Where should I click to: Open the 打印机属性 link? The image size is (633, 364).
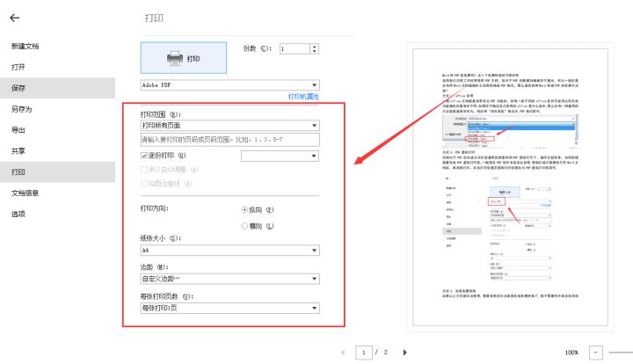coord(303,97)
